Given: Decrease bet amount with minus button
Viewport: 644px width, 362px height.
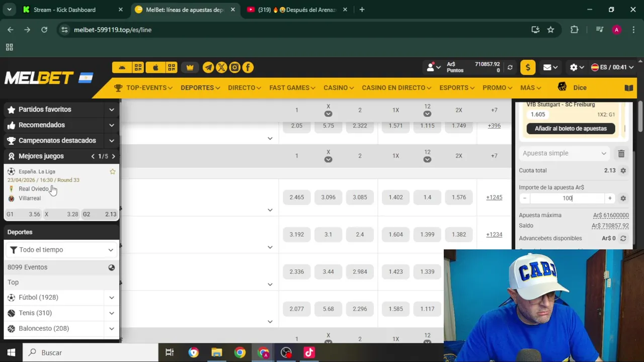Looking at the screenshot, I should (x=525, y=198).
